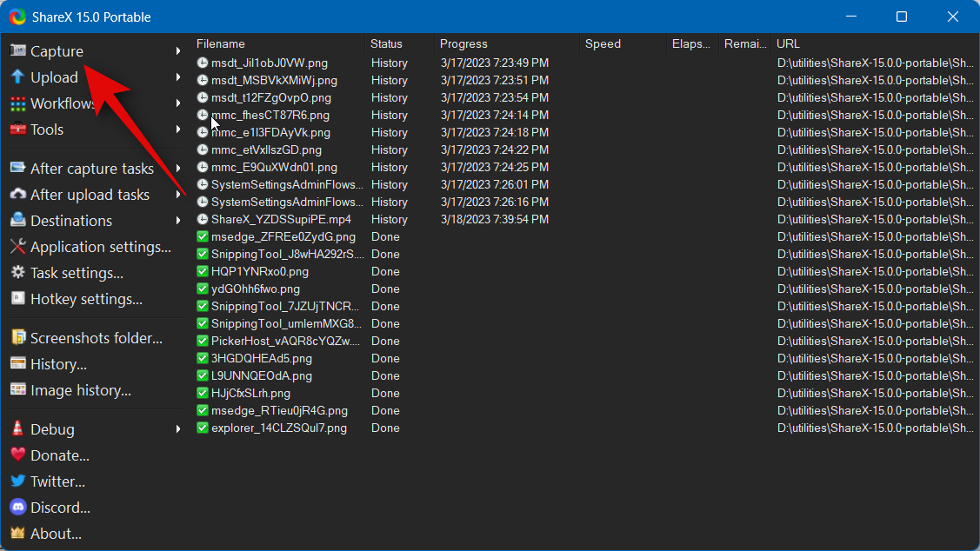This screenshot has width=980, height=551.
Task: Open Application settings
Action: (x=100, y=247)
